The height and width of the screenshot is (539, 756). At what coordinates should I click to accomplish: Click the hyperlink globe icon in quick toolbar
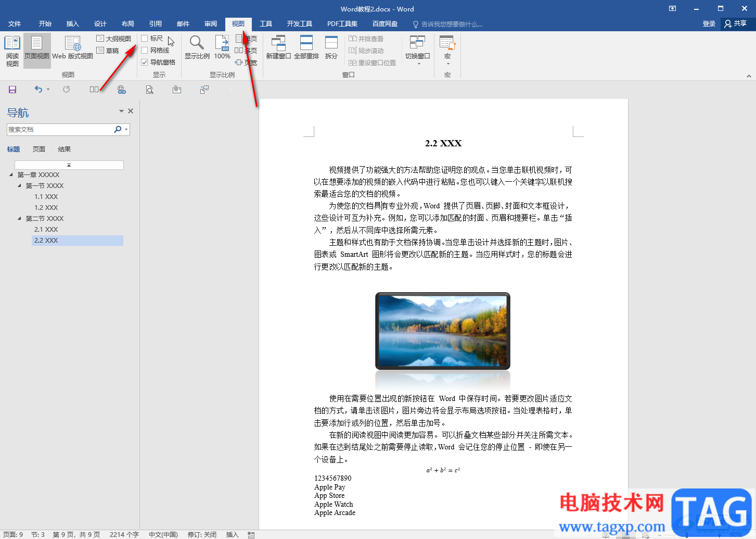coord(122,90)
